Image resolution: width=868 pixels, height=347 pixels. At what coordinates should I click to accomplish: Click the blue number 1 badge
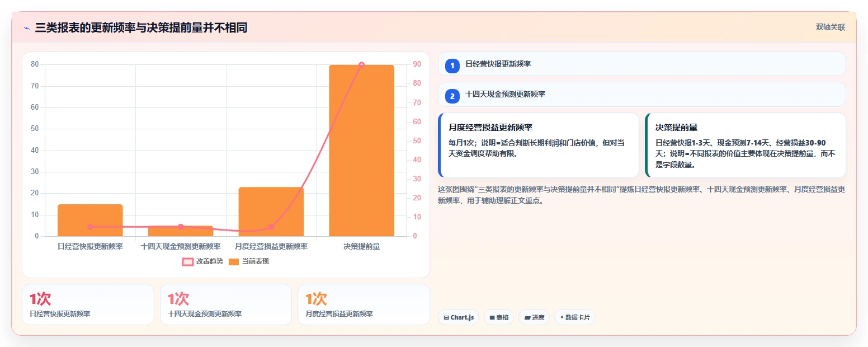click(452, 65)
